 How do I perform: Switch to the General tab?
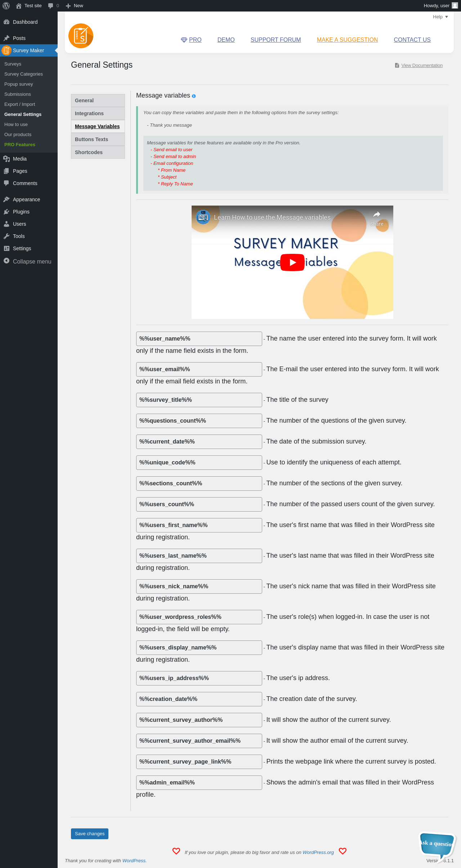(x=98, y=100)
